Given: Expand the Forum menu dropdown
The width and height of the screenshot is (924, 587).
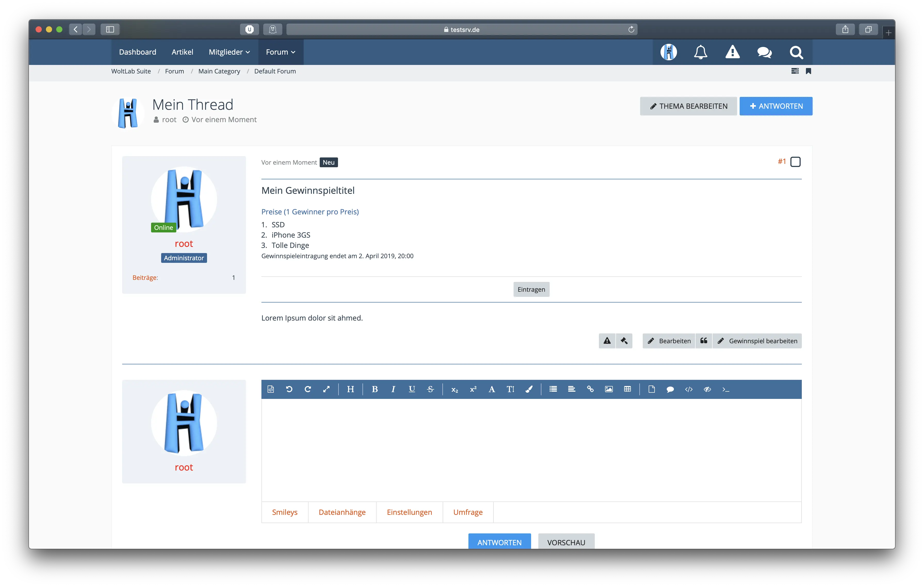Looking at the screenshot, I should tap(280, 52).
